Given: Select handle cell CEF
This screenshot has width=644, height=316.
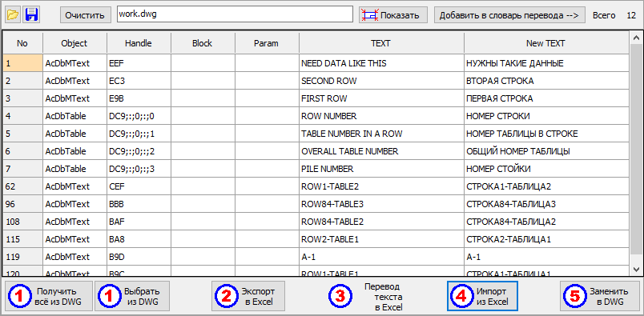Looking at the screenshot, I should click(x=139, y=186).
